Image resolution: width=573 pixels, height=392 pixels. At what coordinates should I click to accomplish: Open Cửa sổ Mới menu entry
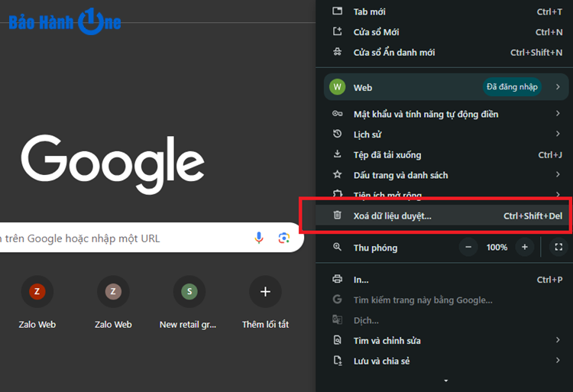pyautogui.click(x=444, y=32)
